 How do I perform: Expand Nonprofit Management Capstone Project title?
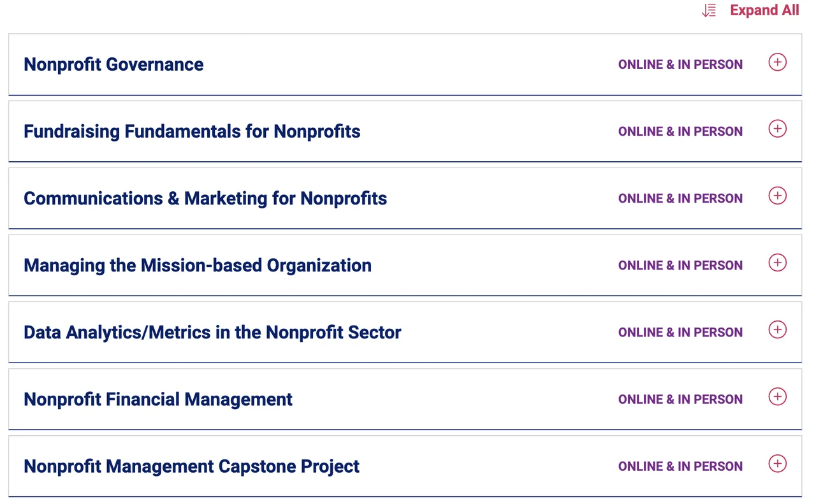click(191, 466)
